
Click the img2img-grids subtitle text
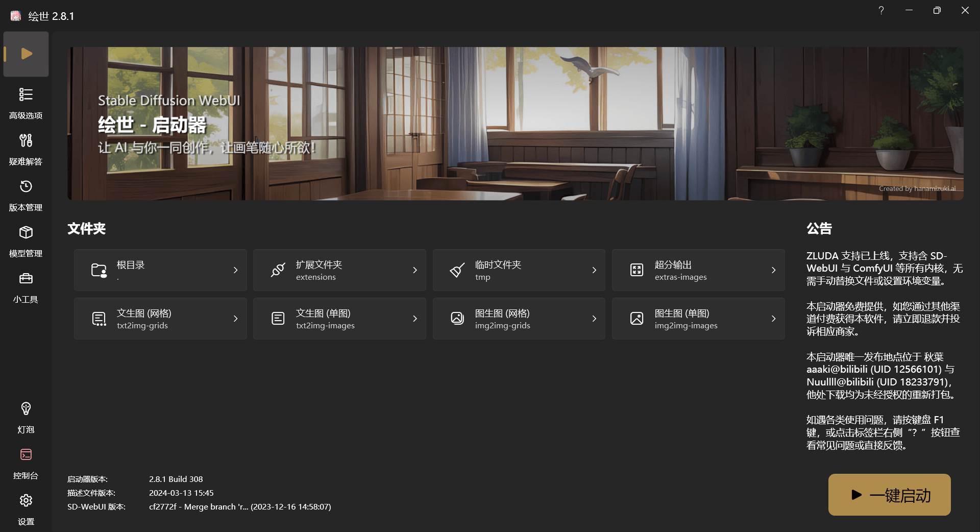click(503, 326)
